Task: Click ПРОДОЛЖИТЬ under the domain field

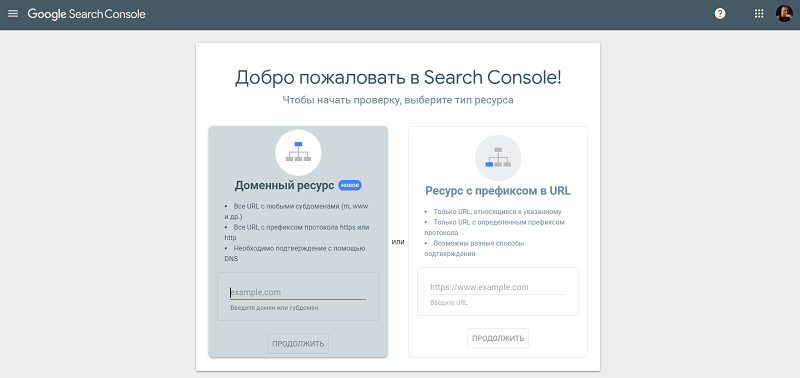Action: [298, 343]
